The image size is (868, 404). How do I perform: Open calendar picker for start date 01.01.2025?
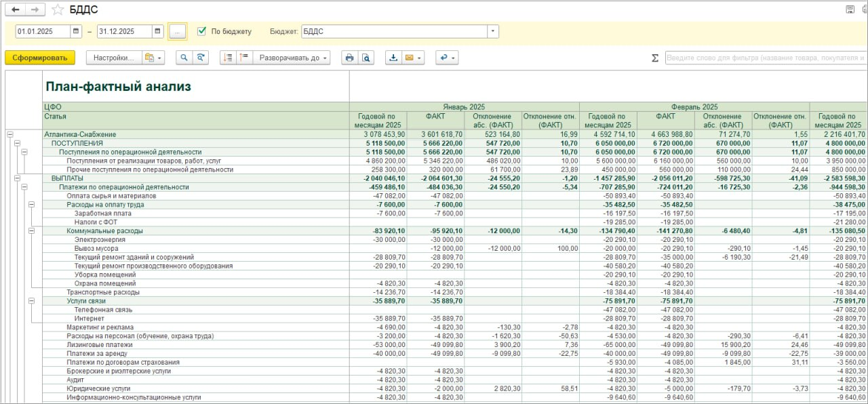pos(76,31)
